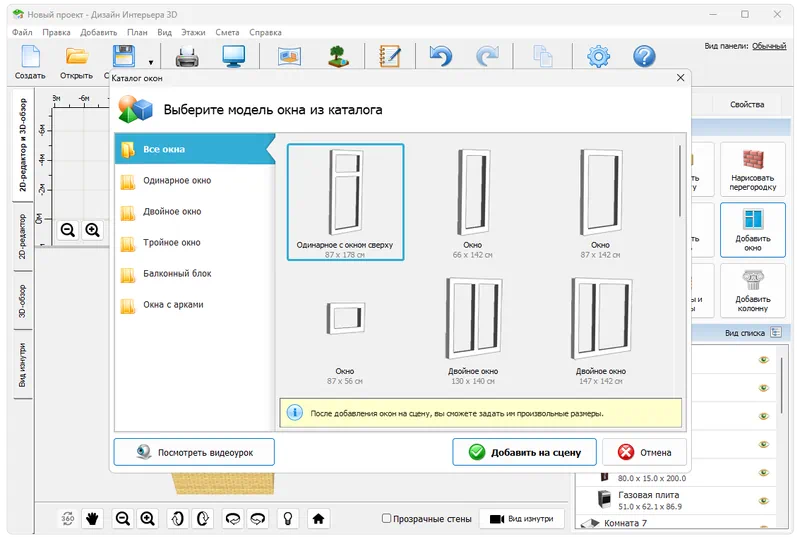Open settings via the gear icon
This screenshot has height=539, width=800.
pos(598,57)
